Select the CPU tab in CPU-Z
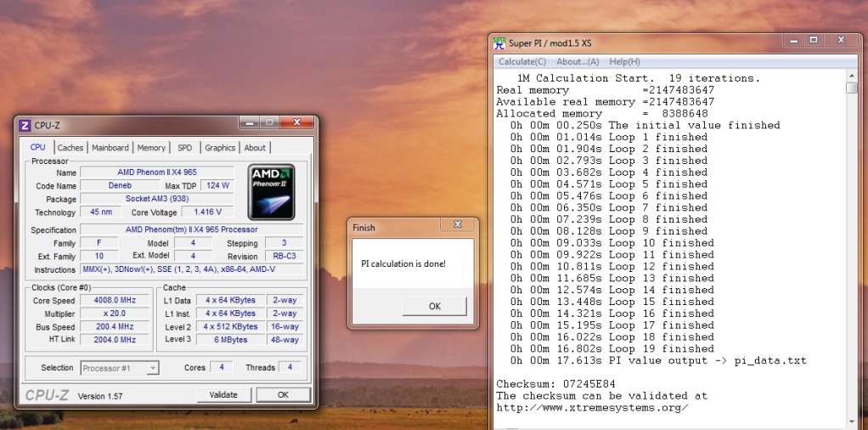The width and height of the screenshot is (868, 430). (x=38, y=147)
